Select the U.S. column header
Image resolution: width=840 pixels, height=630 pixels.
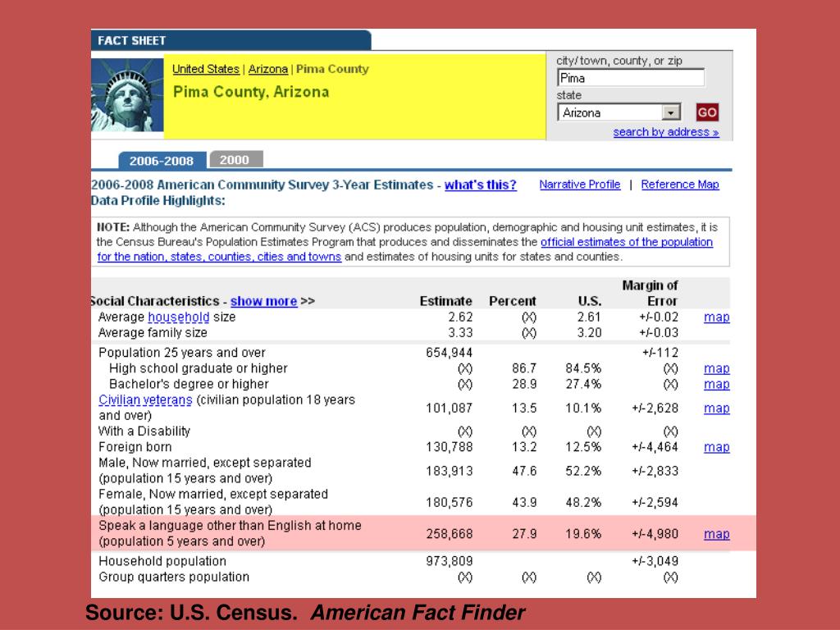(x=589, y=301)
